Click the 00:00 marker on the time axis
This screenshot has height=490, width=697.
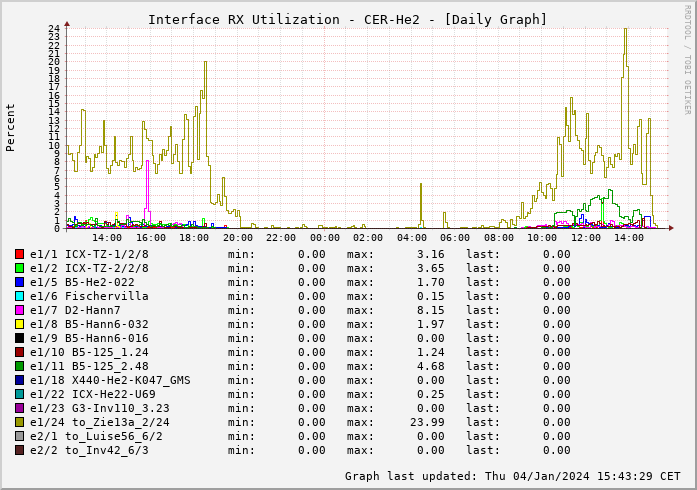[324, 238]
